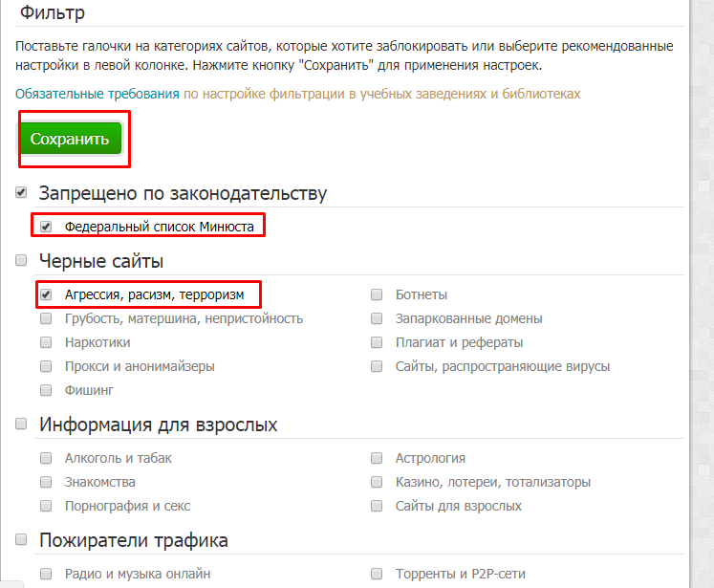This screenshot has width=714, height=588.
Task: Tick Торренты и P2P-сети checkbox
Action: tap(377, 574)
